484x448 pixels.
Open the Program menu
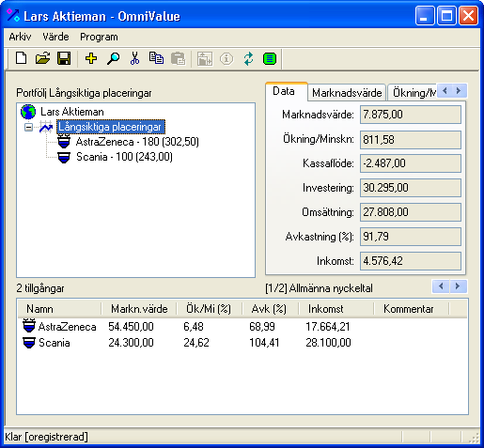click(x=99, y=37)
